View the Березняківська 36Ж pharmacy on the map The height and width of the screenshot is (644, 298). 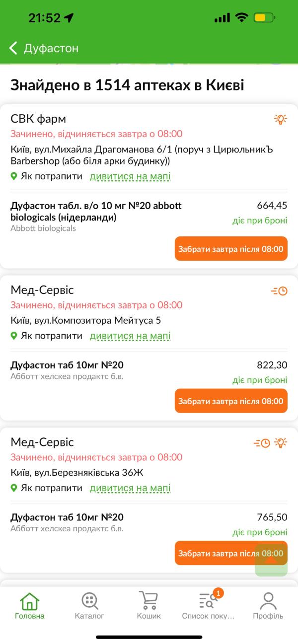tap(130, 488)
